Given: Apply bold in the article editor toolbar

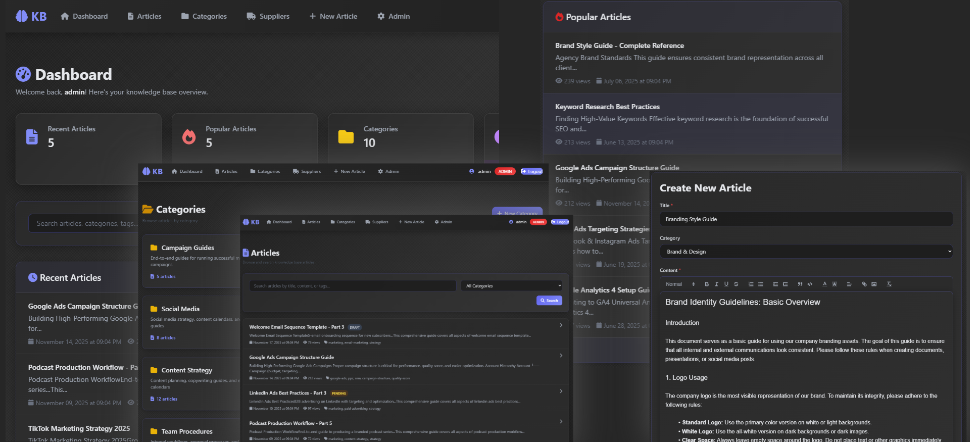Looking at the screenshot, I should point(707,284).
